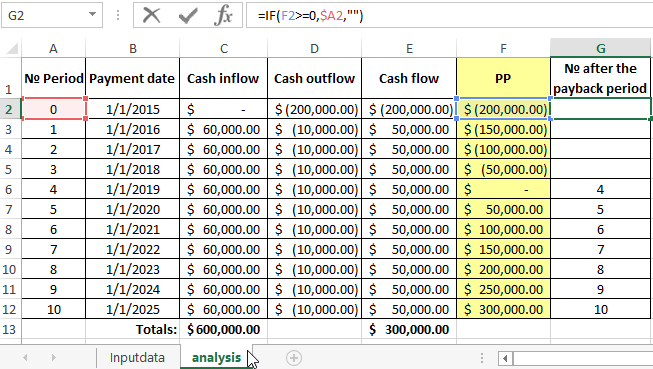Image resolution: width=653 pixels, height=369 pixels.
Task: Select column G cell showing 4
Action: point(601,189)
